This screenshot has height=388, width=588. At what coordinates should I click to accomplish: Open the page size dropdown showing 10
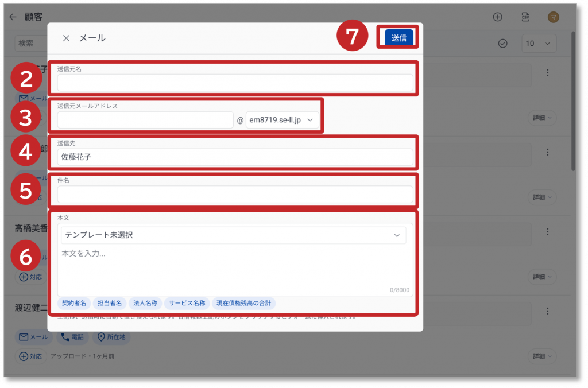pyautogui.click(x=539, y=44)
